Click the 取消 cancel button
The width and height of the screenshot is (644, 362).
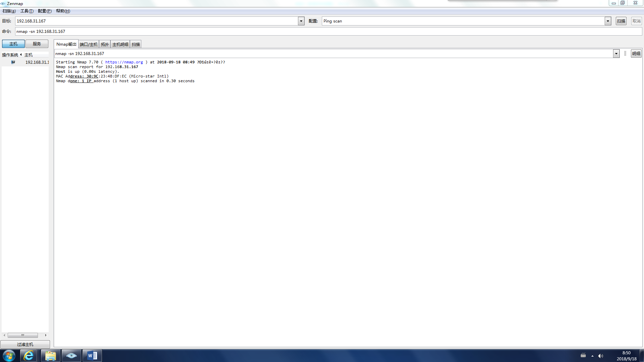click(637, 21)
